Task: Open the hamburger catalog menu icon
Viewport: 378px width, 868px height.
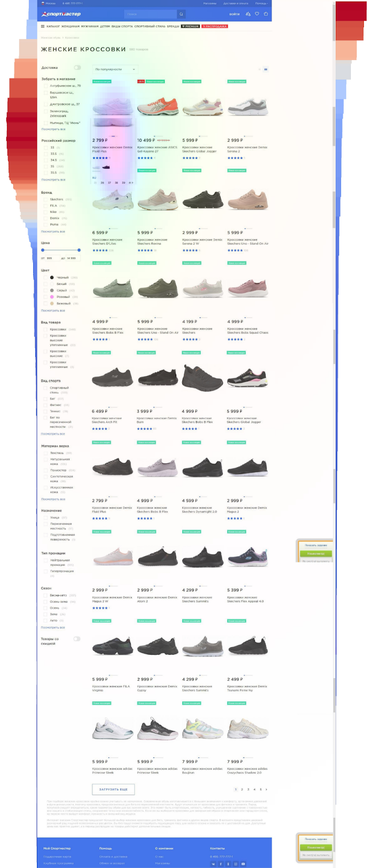Action: coord(43,26)
